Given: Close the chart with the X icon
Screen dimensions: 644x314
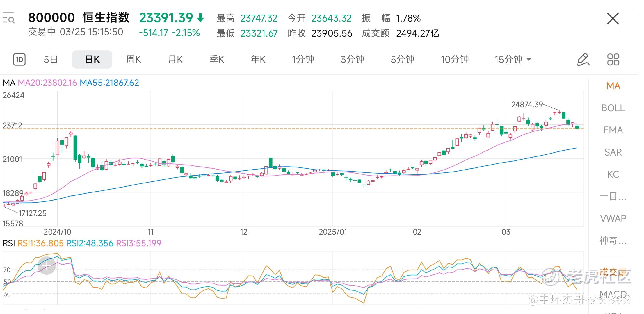Looking at the screenshot, I should pos(613,19).
